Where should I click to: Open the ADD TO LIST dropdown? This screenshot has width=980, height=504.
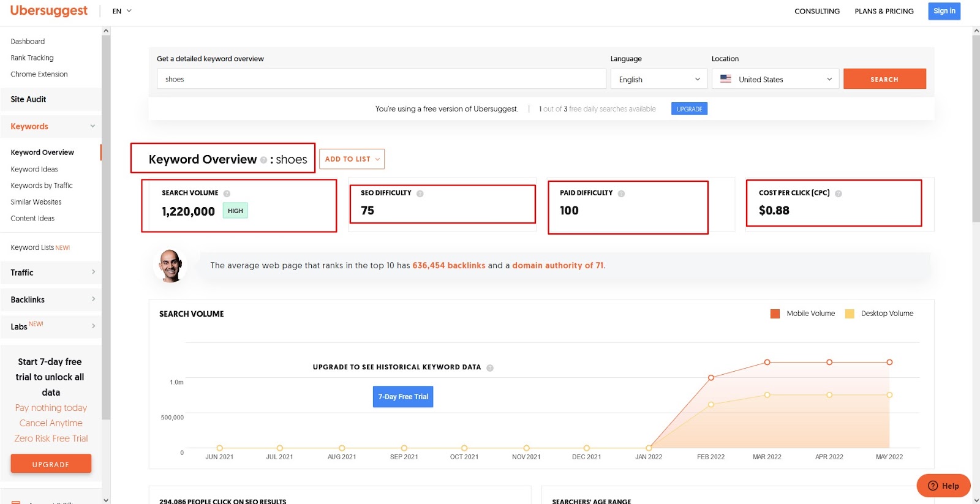[352, 159]
